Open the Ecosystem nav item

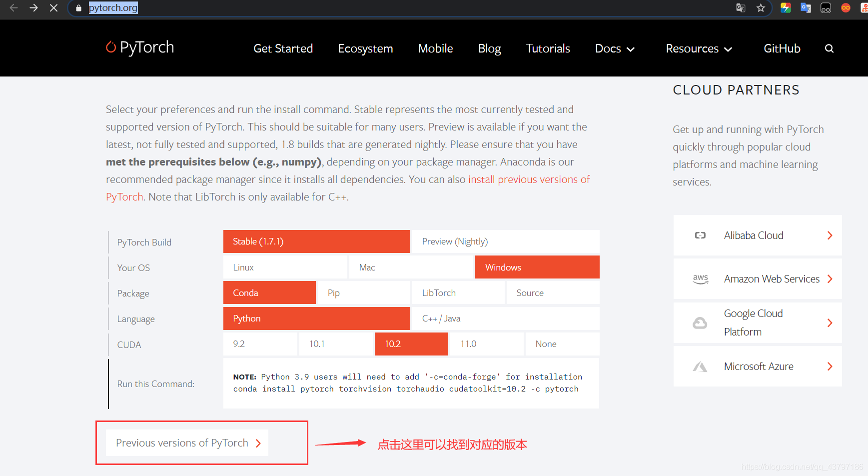[365, 48]
